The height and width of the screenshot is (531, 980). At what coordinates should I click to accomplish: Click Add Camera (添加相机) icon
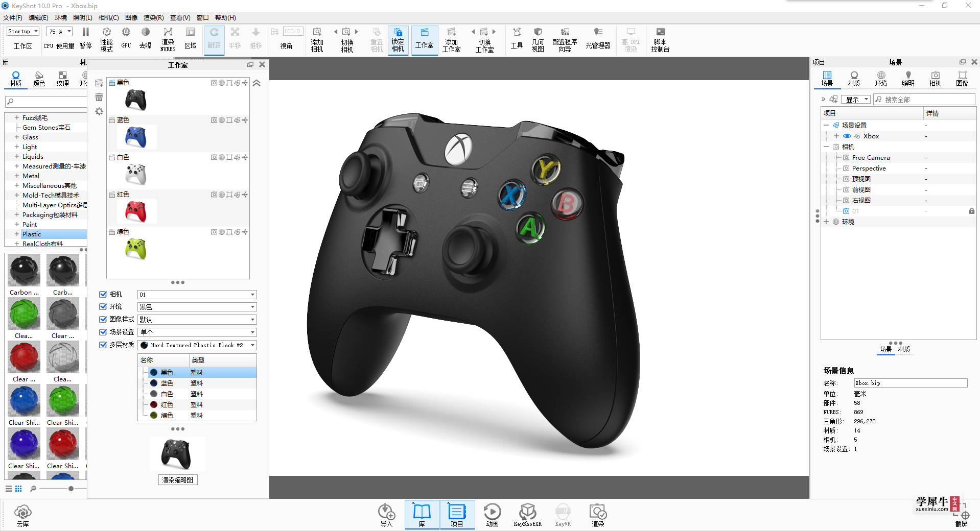coord(317,39)
